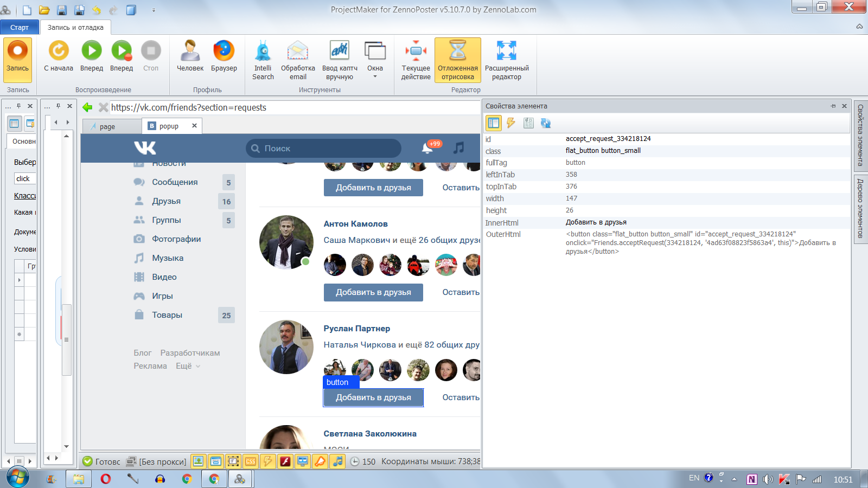Screen dimensions: 868x488
Task: Expand the Ещё footer dropdown
Action: coord(188,366)
